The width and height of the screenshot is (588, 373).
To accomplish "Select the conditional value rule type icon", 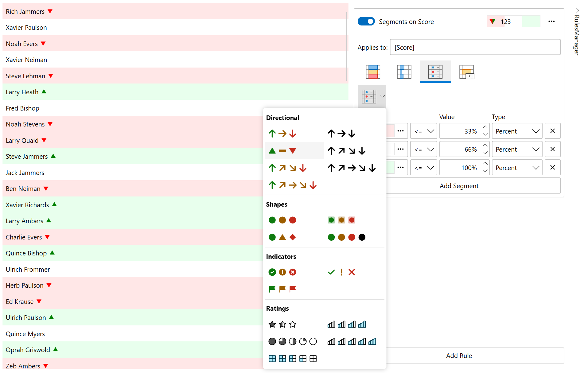I will click(466, 72).
